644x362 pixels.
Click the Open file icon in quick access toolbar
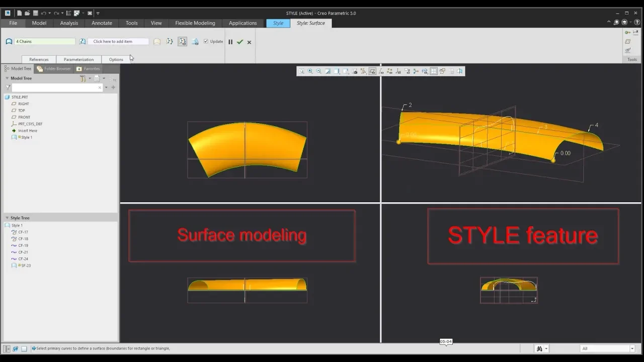[x=27, y=13]
